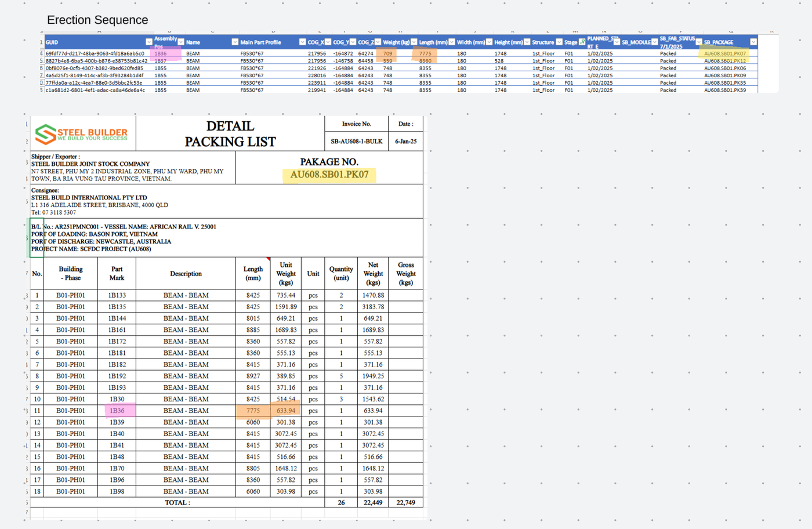Open the Main Part Profile filter dropdown

(302, 42)
